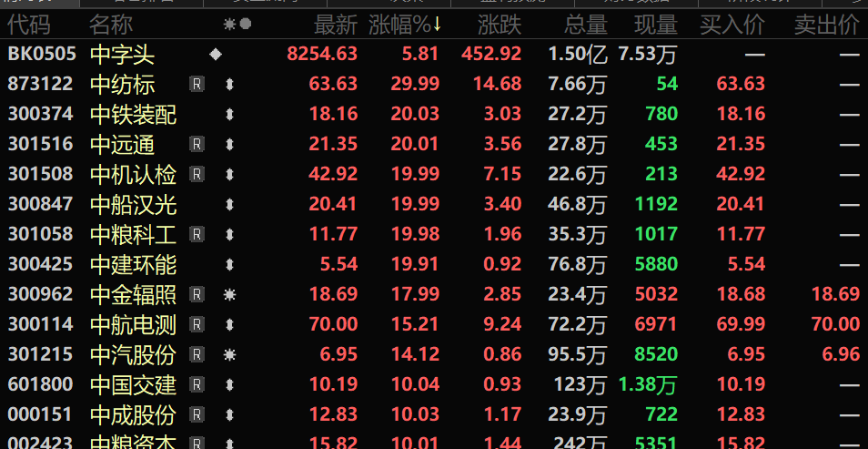
Task: Click the R badge beside 中远通
Action: click(x=197, y=144)
